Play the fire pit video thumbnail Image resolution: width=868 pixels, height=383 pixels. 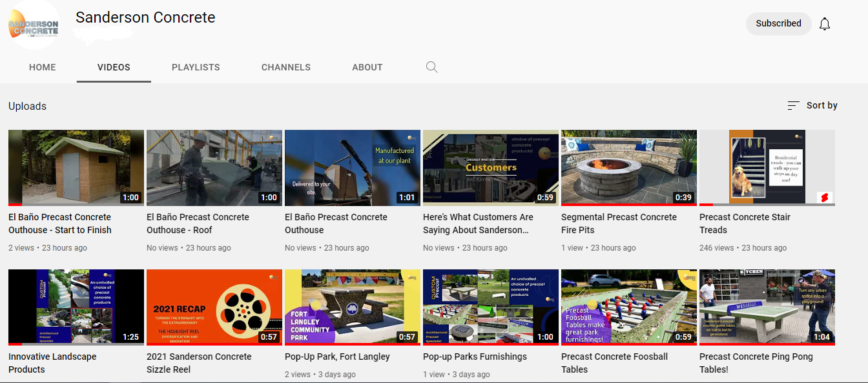[629, 168]
